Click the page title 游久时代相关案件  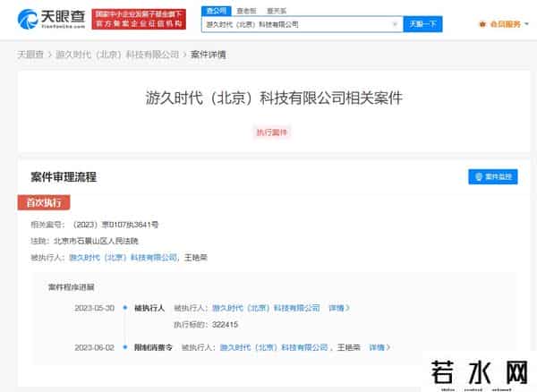[274, 98]
